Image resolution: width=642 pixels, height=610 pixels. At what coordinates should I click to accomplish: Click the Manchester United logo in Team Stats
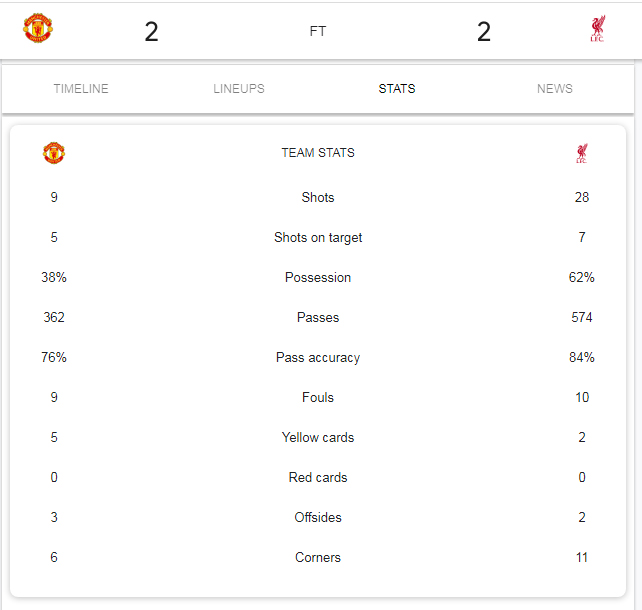(x=54, y=153)
